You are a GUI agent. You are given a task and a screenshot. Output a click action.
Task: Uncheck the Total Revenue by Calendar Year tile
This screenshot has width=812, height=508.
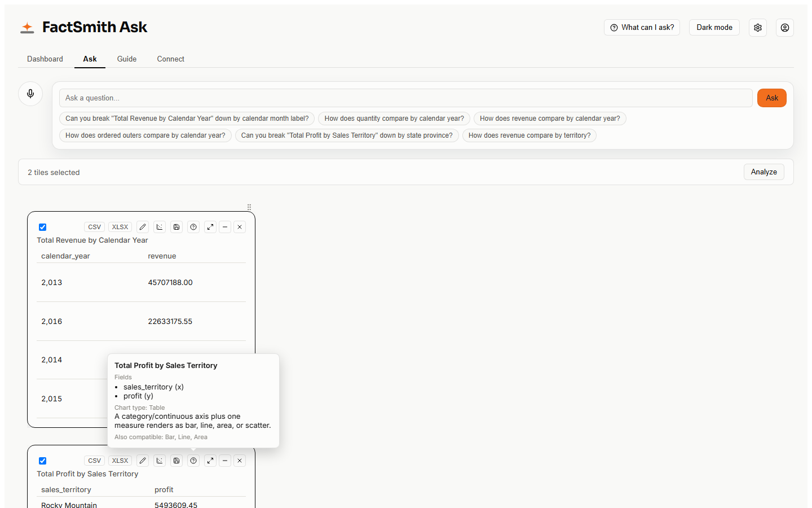tap(42, 227)
